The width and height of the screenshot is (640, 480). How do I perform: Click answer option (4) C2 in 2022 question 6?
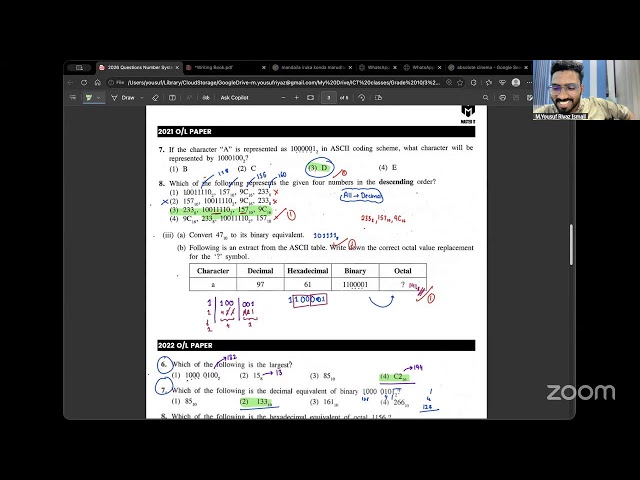394,376
